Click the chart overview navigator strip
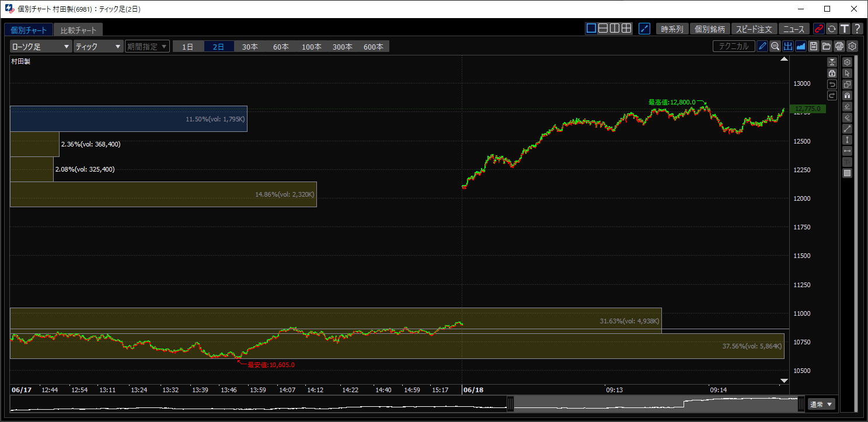This screenshot has height=422, width=868. 407,404
